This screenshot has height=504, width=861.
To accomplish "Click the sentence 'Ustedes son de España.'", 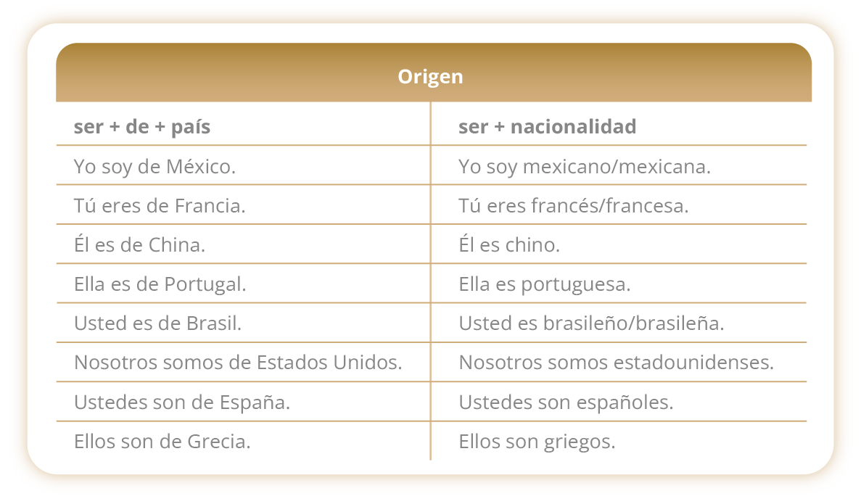I will click(x=182, y=402).
